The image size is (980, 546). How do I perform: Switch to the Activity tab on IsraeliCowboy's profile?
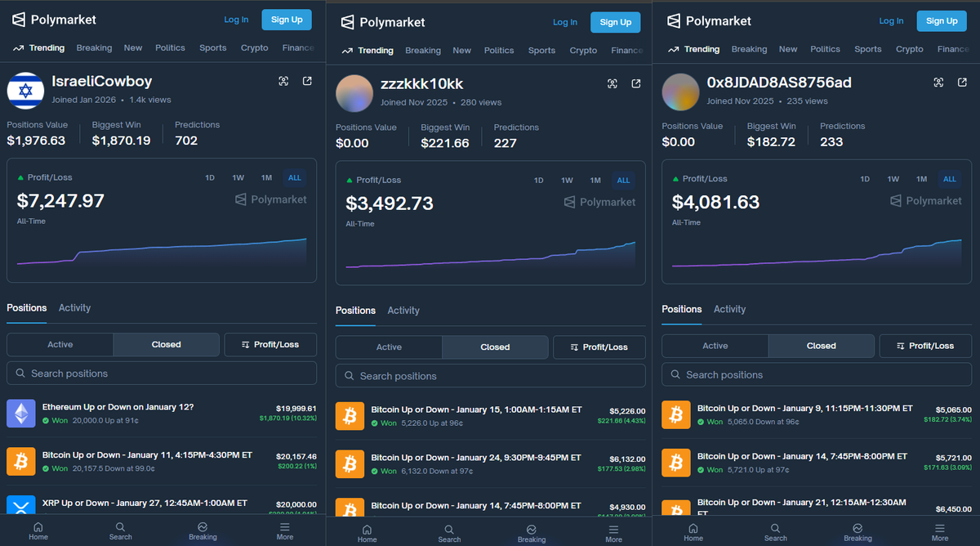[x=74, y=307]
